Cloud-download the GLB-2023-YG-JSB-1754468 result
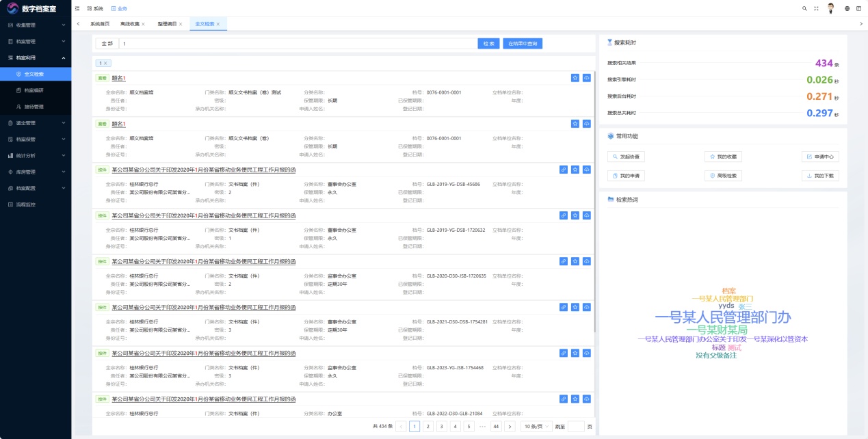Viewport: 868px width, 439px height. 587,353
